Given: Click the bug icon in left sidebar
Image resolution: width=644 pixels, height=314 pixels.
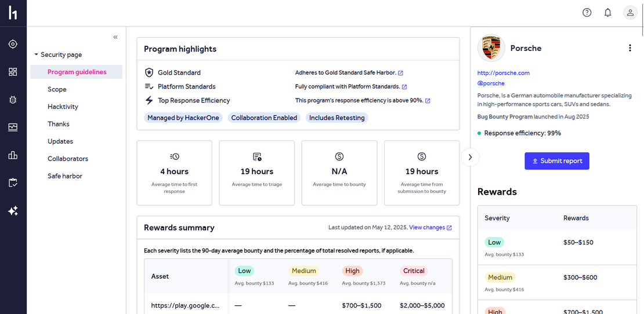Looking at the screenshot, I should coord(13,100).
